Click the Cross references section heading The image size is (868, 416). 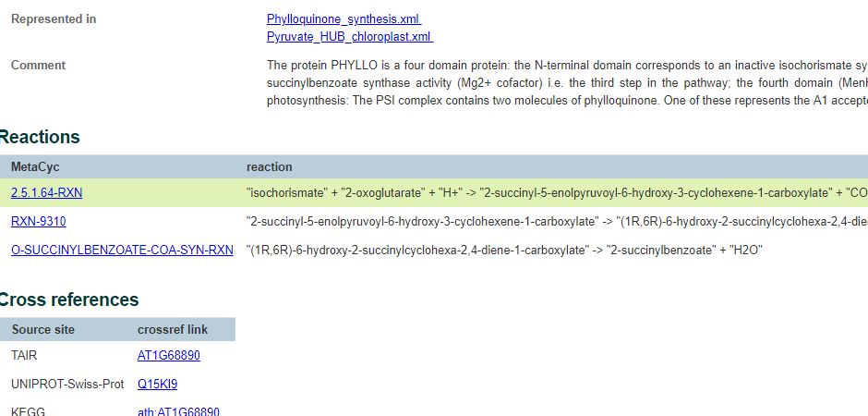tap(68, 300)
